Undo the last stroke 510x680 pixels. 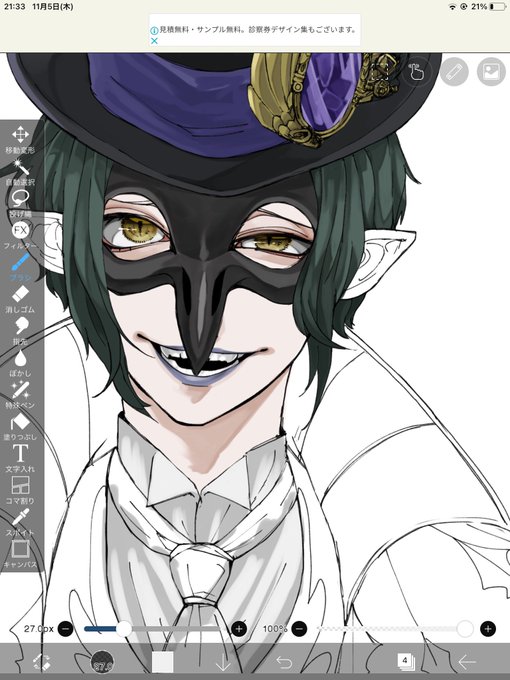tap(284, 662)
